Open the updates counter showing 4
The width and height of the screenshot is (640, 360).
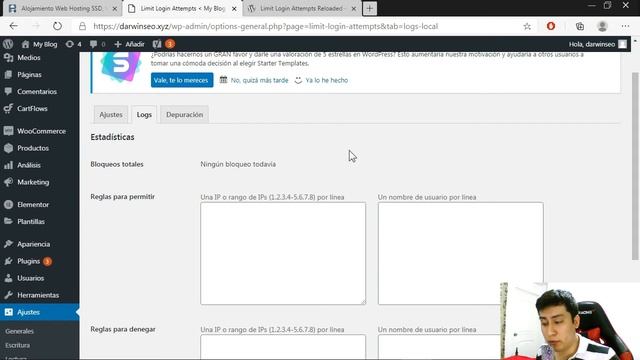point(73,44)
